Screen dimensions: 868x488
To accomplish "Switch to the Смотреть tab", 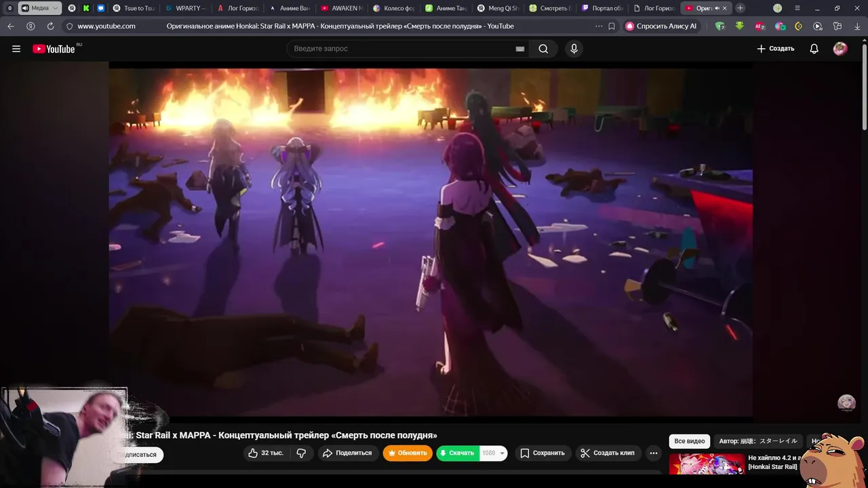I will point(550,8).
